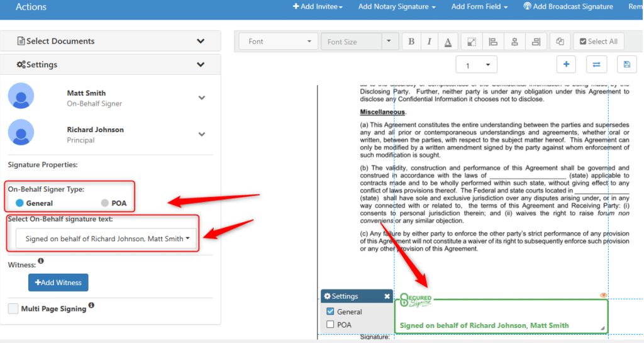This screenshot has width=644, height=343.
Task: Click the dashed-square resize fields icon
Action: tap(472, 42)
